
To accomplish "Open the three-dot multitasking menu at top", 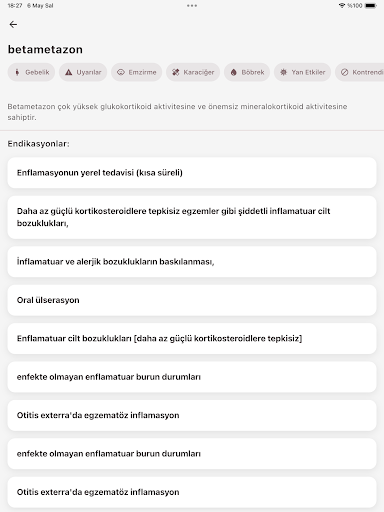I will pos(192,6).
